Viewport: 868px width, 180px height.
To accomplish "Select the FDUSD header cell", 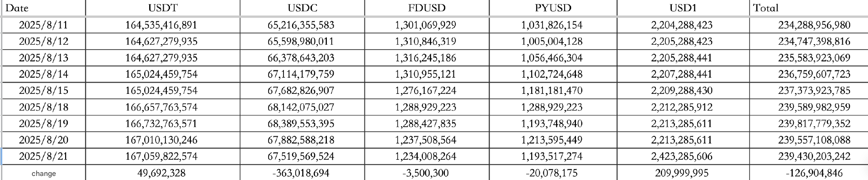I will [426, 8].
